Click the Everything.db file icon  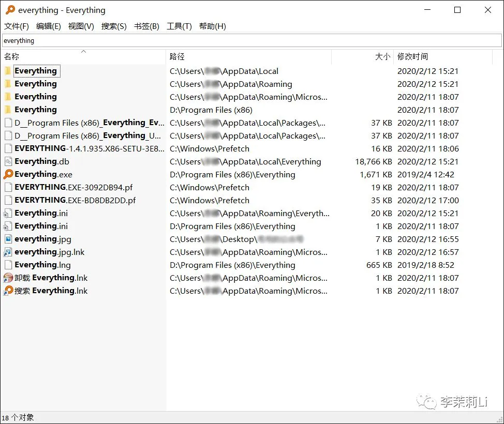(8, 161)
